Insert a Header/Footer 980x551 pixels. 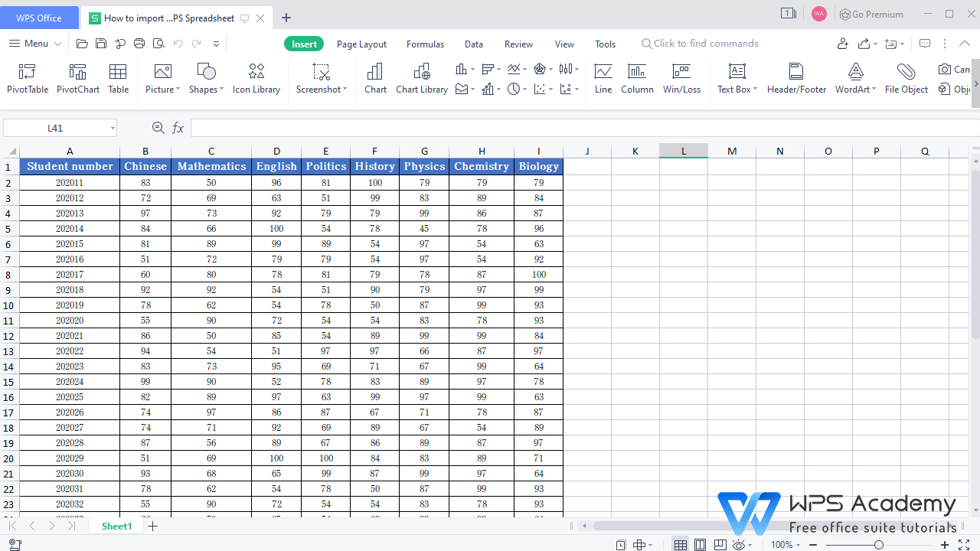[796, 77]
